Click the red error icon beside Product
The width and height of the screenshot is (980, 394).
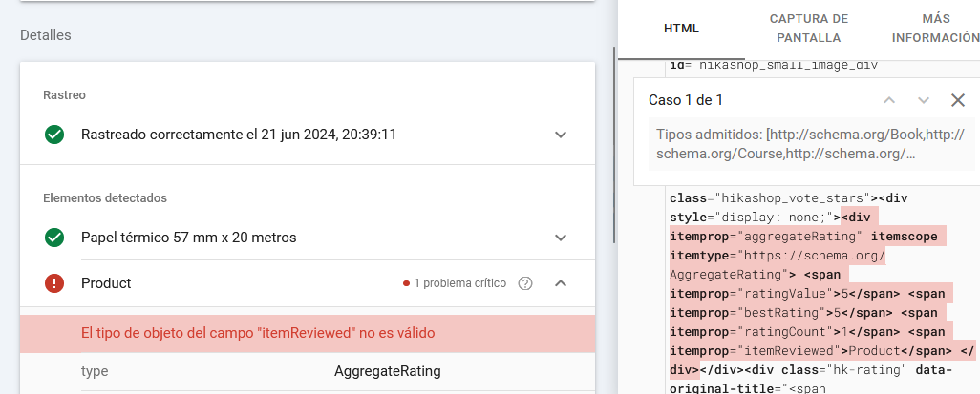pos(54,283)
